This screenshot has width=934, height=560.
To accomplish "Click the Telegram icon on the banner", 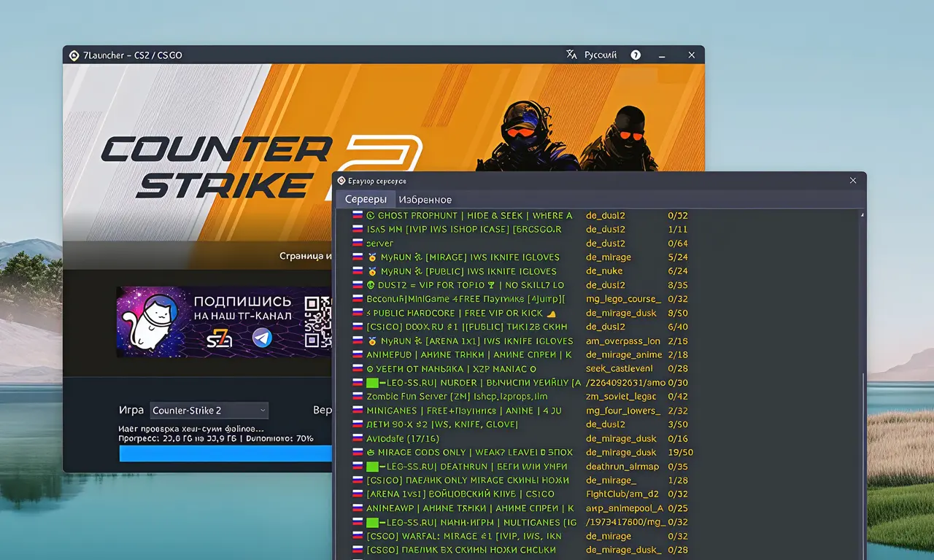I will (262, 338).
